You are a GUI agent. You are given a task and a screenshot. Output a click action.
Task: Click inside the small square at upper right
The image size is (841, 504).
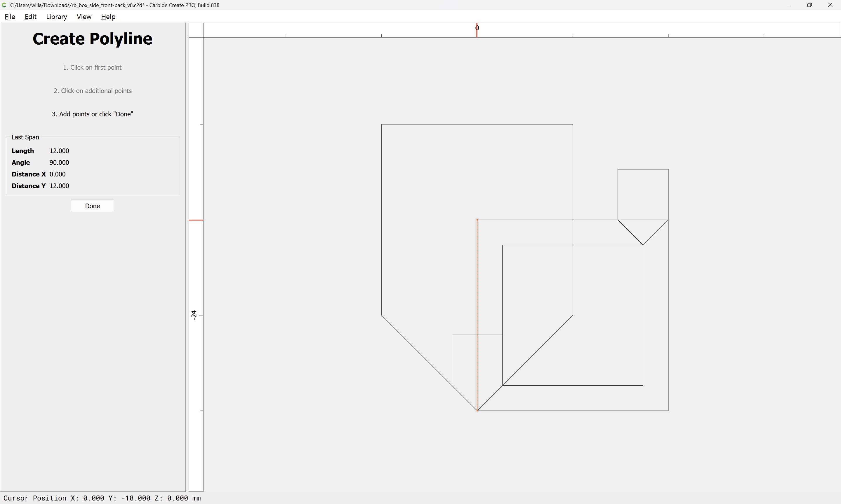[x=643, y=194]
